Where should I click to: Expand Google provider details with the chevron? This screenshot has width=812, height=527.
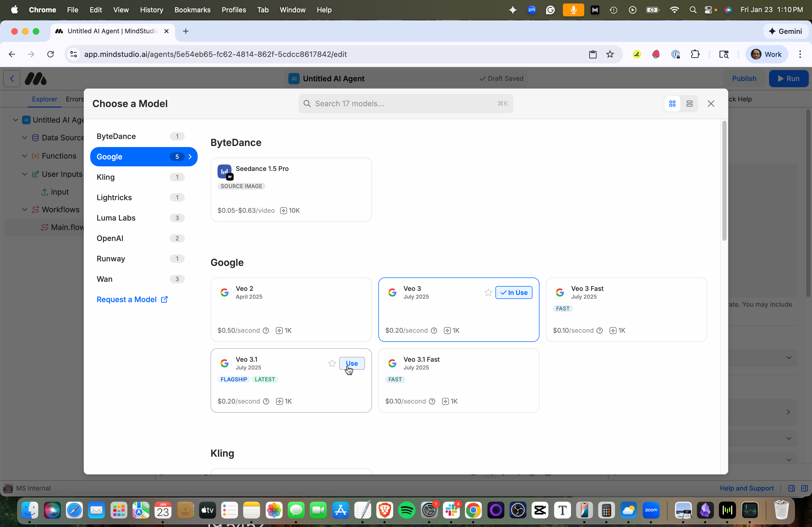click(190, 156)
